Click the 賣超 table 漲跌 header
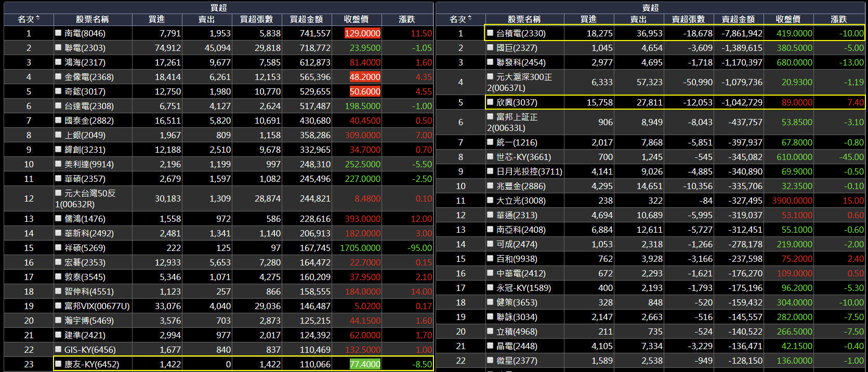868x372 pixels. [x=839, y=19]
